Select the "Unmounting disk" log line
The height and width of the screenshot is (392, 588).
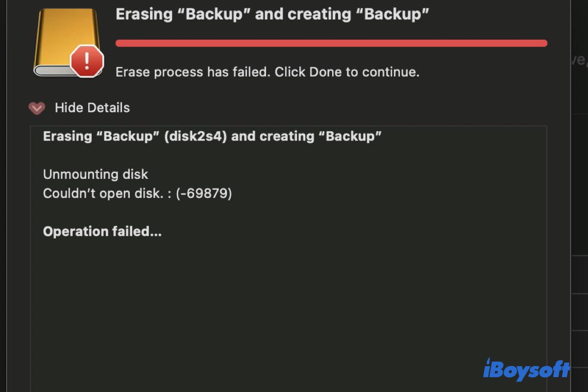pos(96,174)
